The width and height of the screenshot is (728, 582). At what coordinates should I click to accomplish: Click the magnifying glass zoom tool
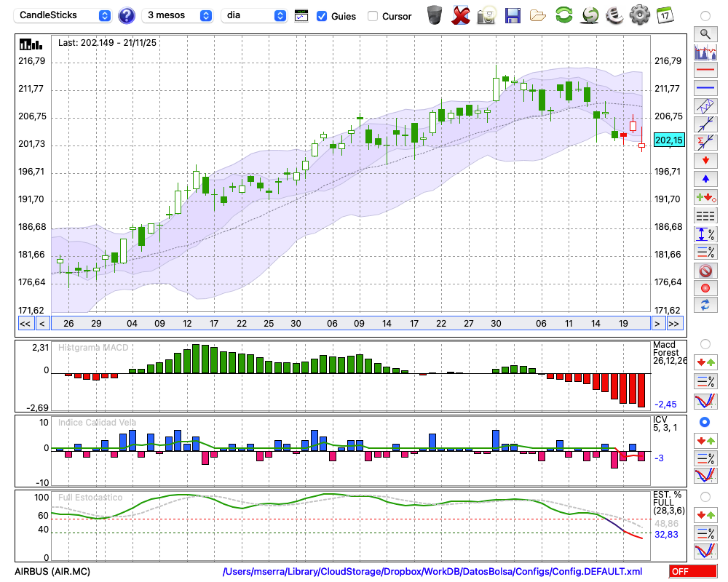coord(705,34)
